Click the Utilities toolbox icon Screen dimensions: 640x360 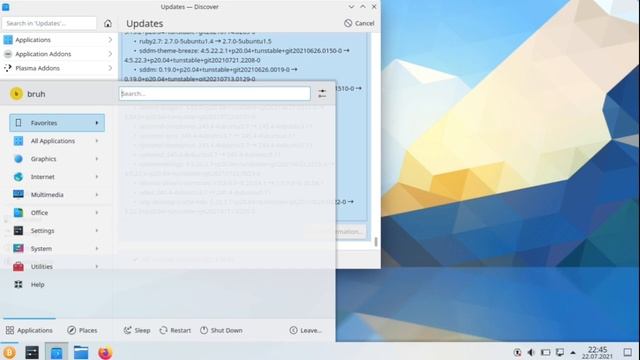18,267
